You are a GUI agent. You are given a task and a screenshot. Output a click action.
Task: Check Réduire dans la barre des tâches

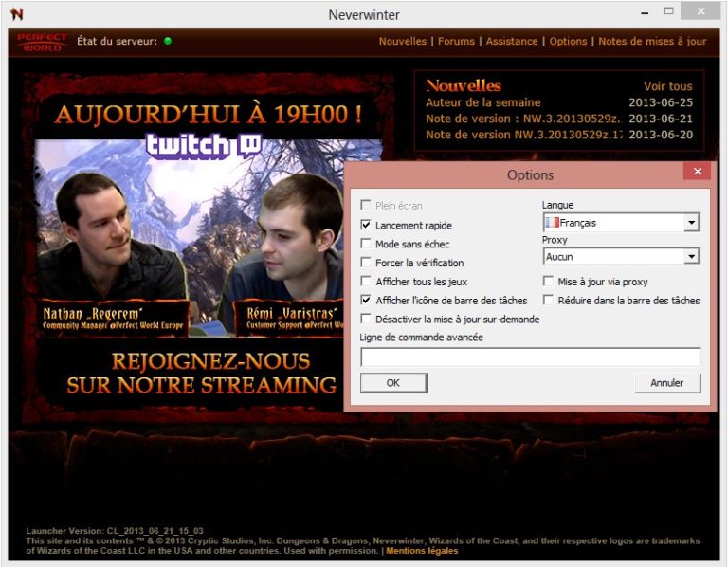548,300
